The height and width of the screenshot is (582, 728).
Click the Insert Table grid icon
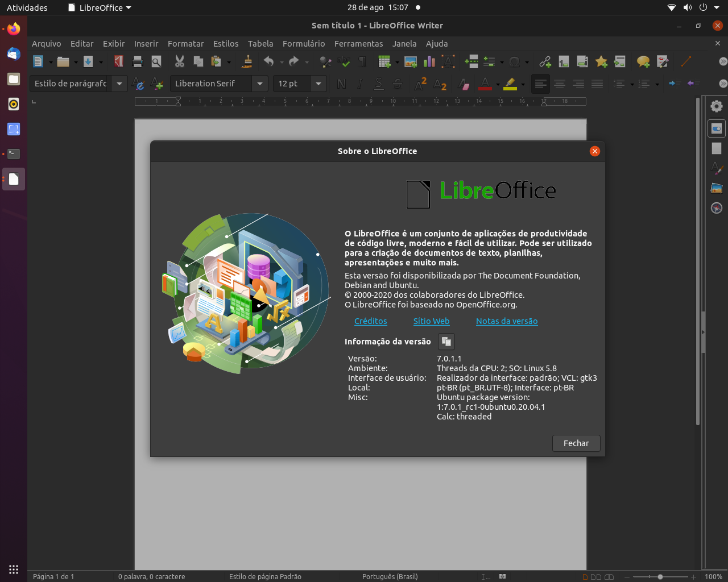384,61
